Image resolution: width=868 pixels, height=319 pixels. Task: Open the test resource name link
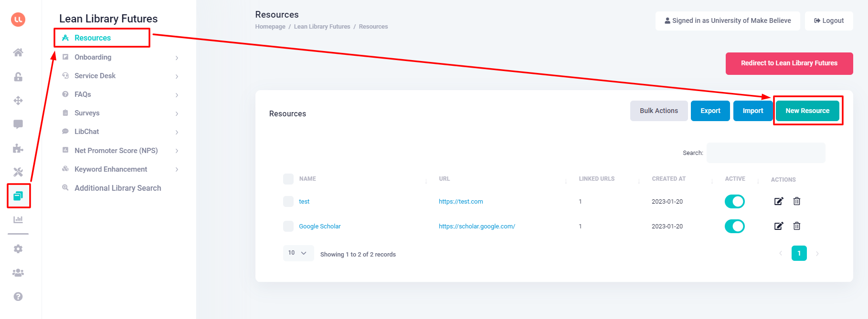(x=304, y=202)
